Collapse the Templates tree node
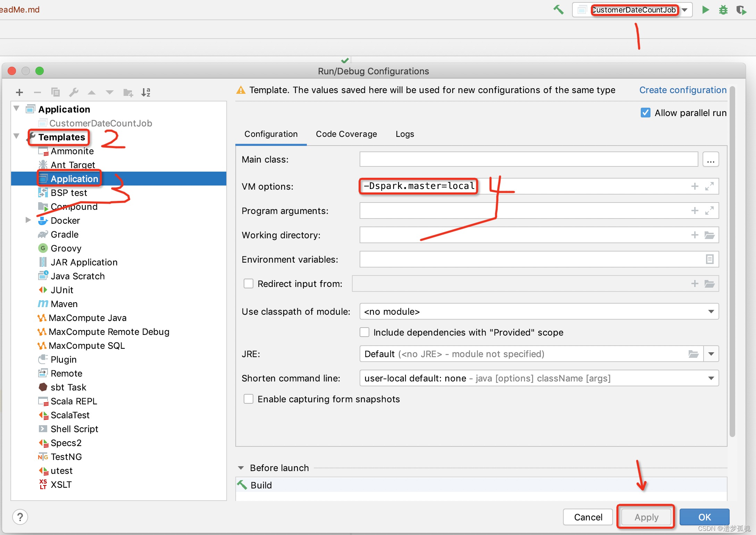The image size is (756, 535). [16, 136]
